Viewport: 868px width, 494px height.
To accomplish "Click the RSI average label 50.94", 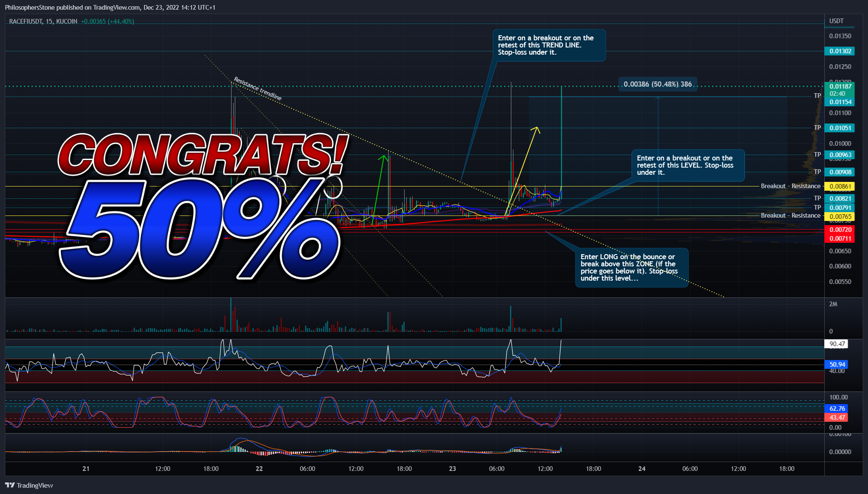I will coord(836,365).
